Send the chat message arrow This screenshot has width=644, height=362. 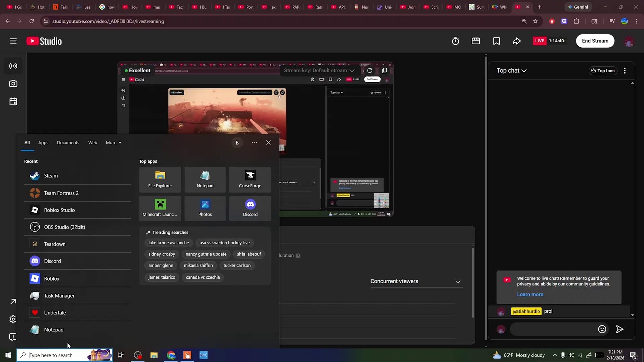tap(620, 329)
